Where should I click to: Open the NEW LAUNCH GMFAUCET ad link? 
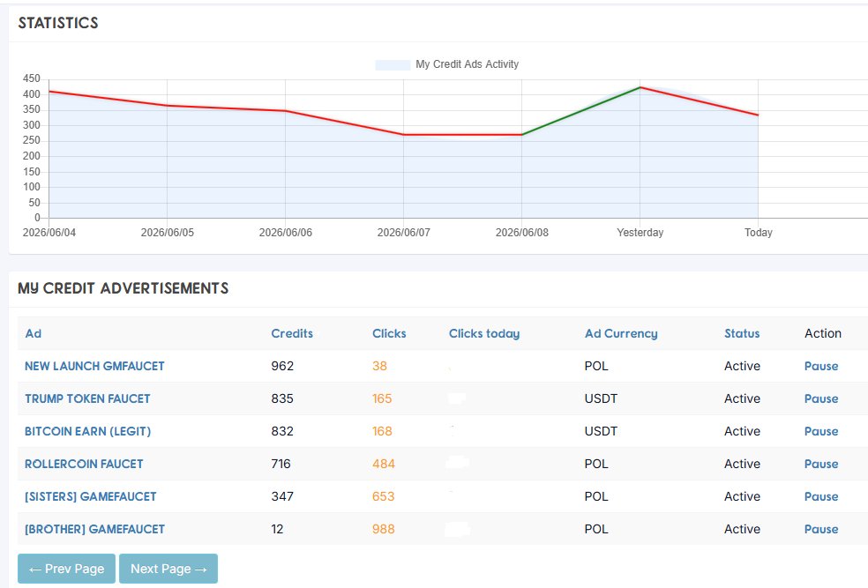click(94, 366)
